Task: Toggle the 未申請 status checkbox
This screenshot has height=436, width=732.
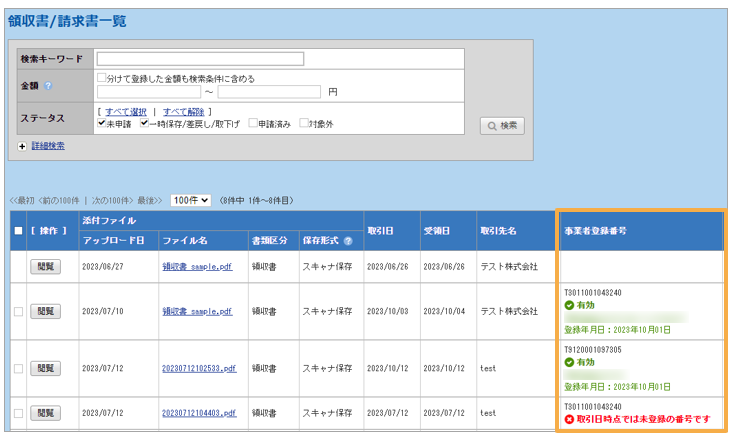Action: [102, 124]
